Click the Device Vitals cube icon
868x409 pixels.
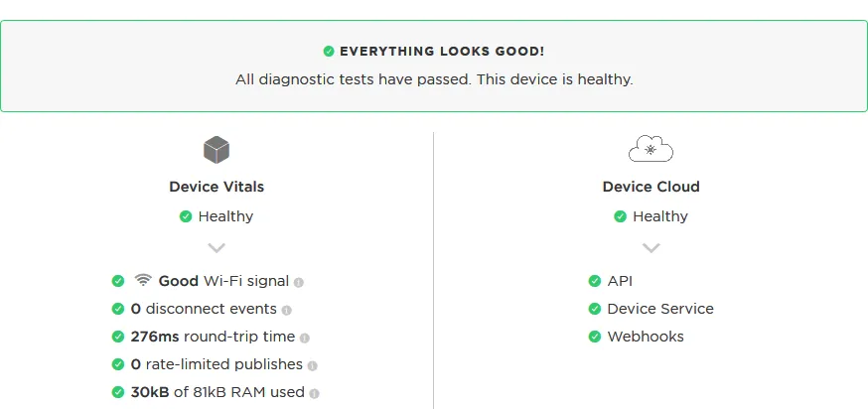[217, 150]
